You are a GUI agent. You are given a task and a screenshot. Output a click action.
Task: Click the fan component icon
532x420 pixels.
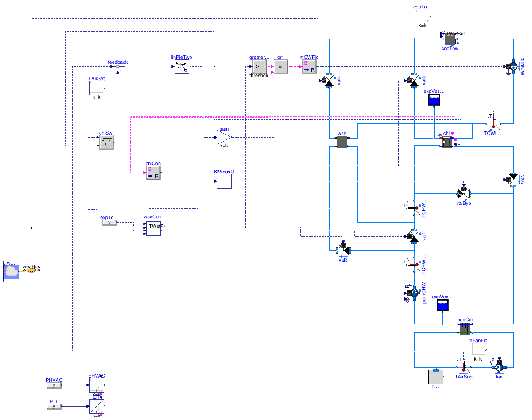click(x=499, y=366)
